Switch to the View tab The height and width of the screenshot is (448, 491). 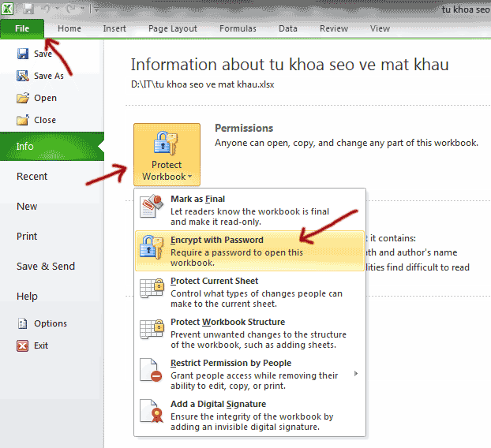[x=380, y=28]
